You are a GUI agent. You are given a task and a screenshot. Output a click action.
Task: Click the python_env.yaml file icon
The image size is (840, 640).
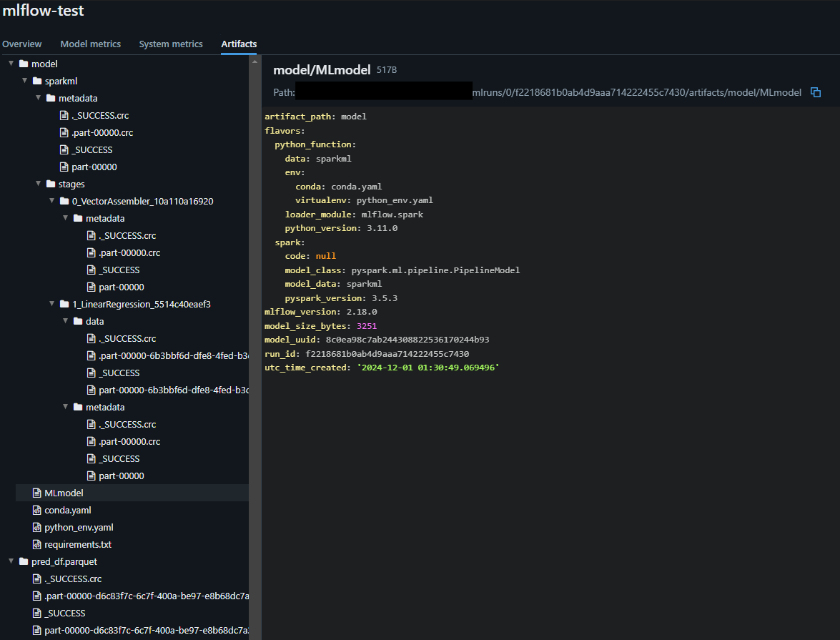(x=37, y=528)
